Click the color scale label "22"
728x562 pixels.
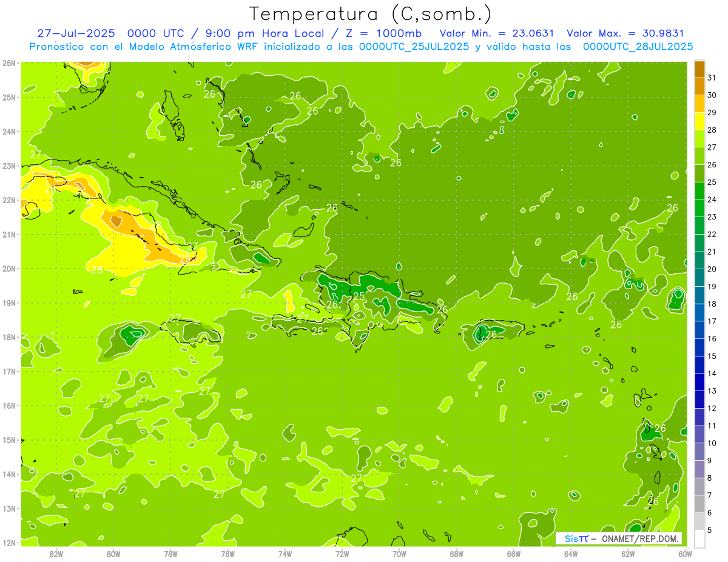click(x=712, y=235)
